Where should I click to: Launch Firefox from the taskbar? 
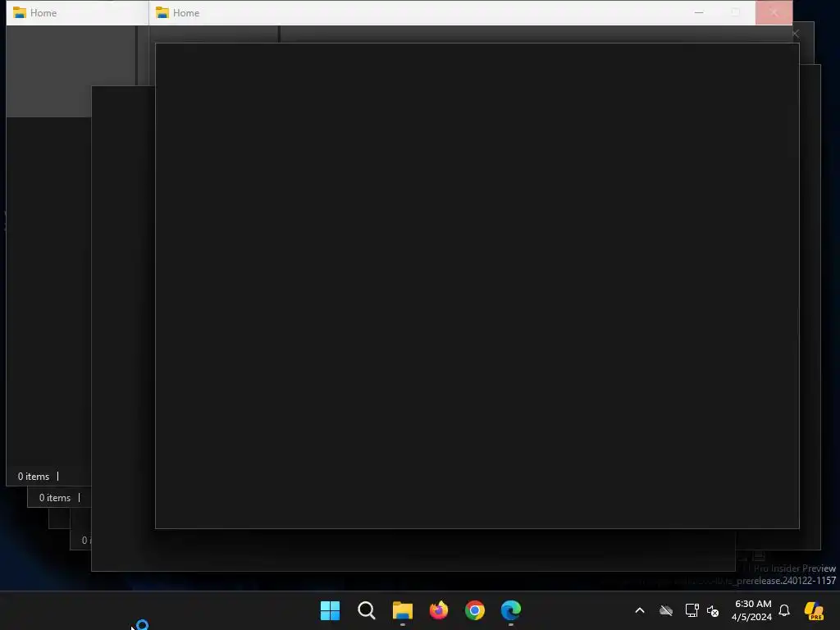click(439, 610)
